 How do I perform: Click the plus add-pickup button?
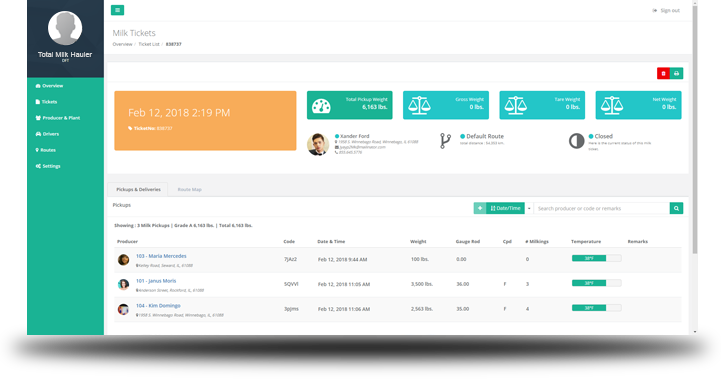tap(480, 208)
